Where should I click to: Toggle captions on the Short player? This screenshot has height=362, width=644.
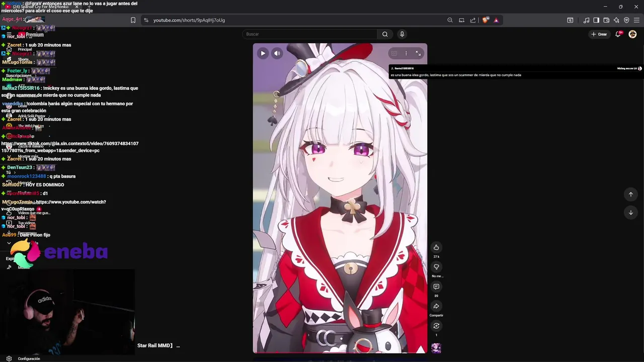(394, 53)
